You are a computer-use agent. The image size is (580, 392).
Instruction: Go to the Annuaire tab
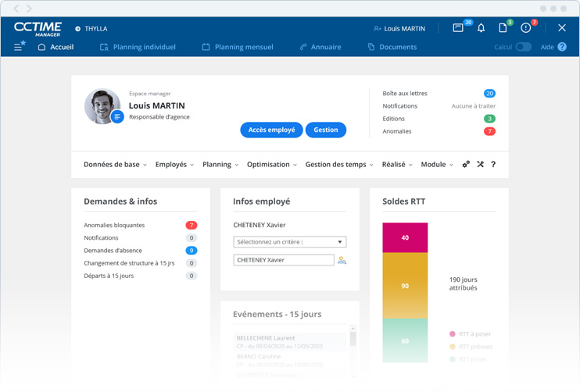tap(320, 47)
